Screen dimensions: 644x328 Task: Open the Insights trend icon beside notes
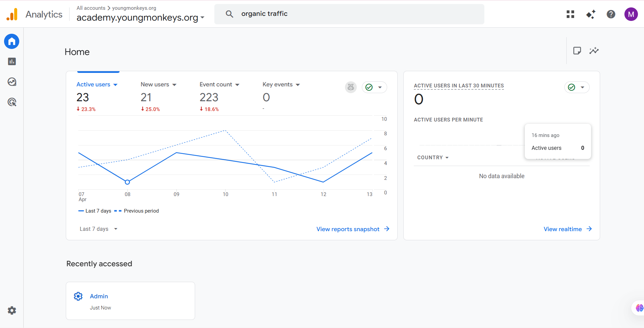point(594,51)
